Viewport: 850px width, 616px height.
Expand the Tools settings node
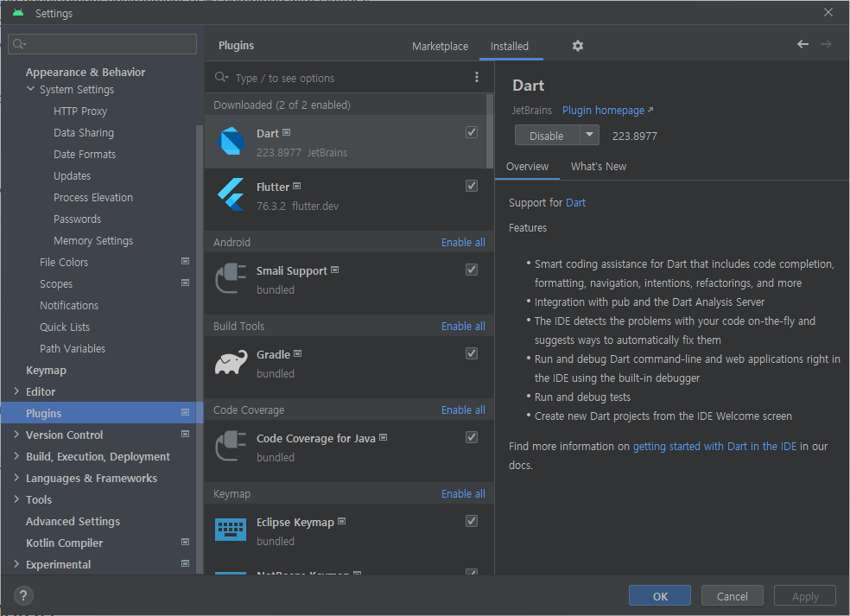tap(16, 499)
